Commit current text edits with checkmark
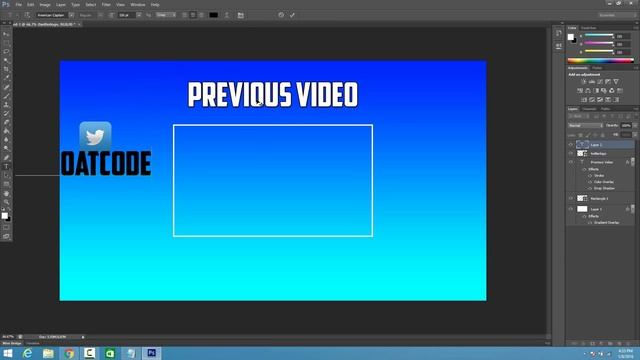The image size is (640, 360). tap(292, 15)
